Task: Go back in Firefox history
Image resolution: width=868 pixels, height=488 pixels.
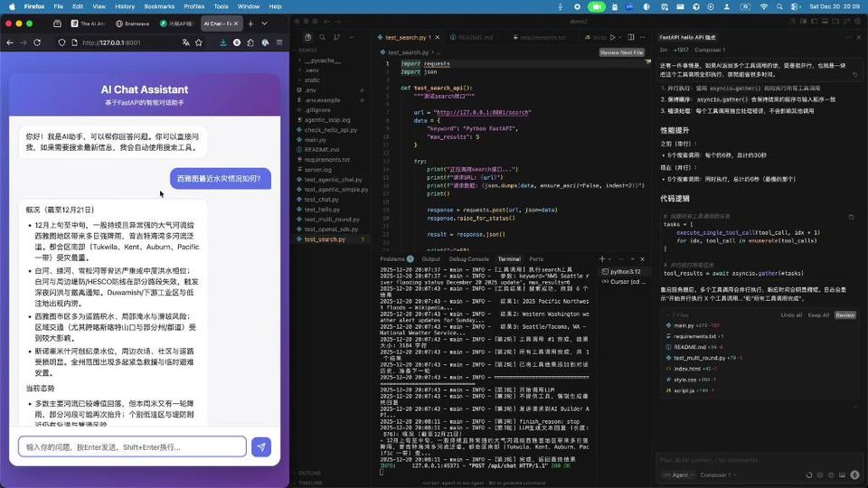Action: [x=10, y=42]
